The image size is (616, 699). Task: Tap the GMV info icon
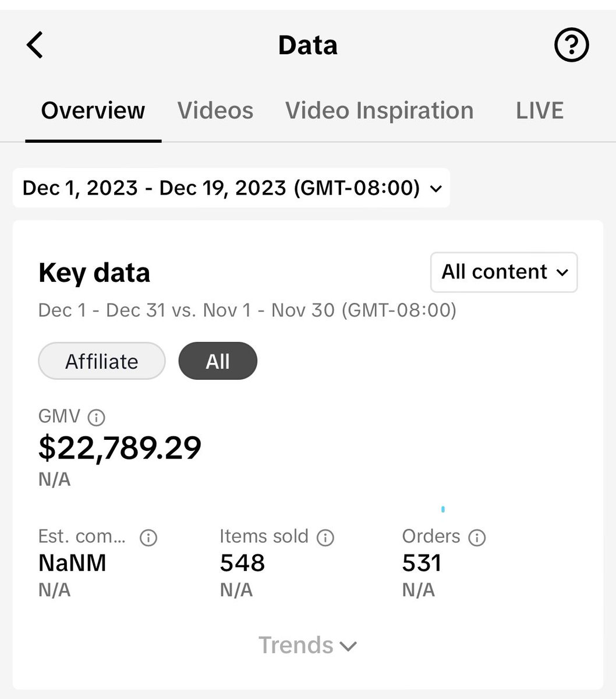[96, 417]
